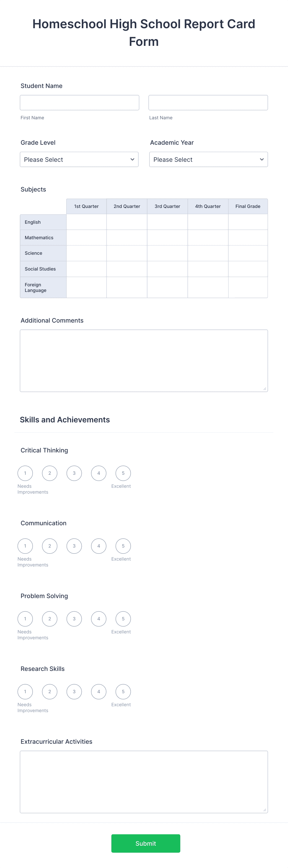Click English 1st Quarter grade cell
The height and width of the screenshot is (868, 288).
tap(86, 222)
